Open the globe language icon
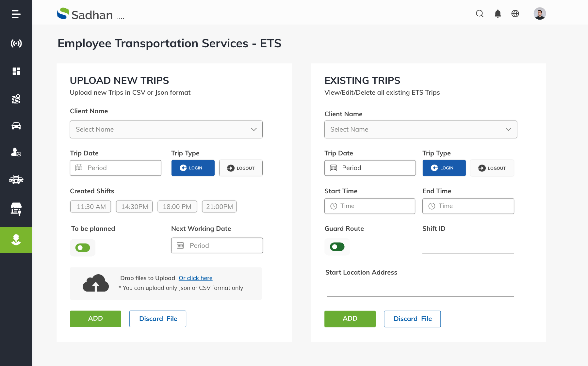Image resolution: width=588 pixels, height=366 pixels. (x=515, y=14)
